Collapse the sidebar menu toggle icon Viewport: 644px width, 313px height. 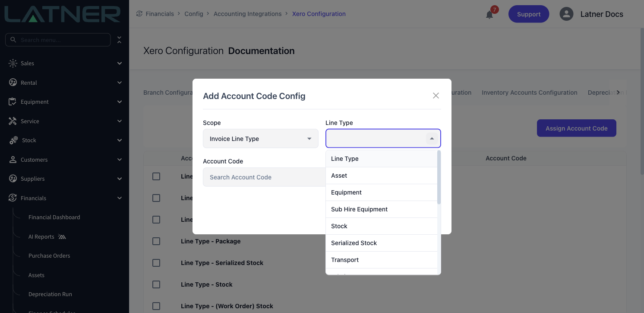(120, 40)
